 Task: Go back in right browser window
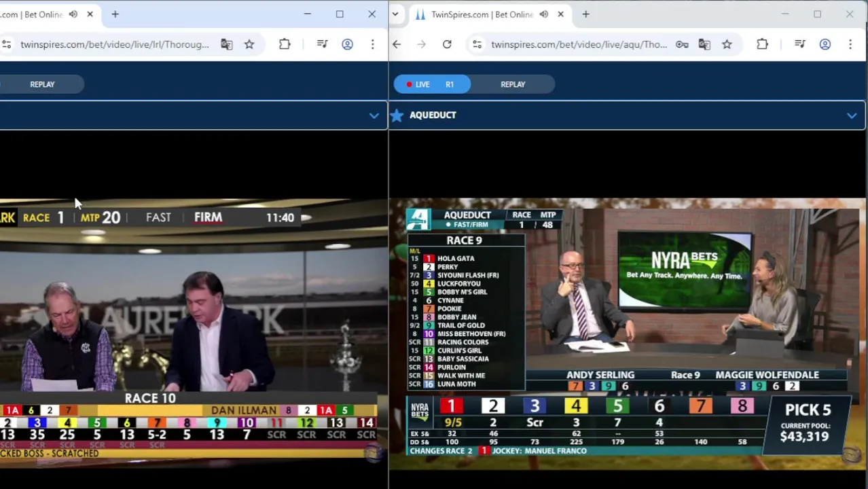tap(397, 44)
